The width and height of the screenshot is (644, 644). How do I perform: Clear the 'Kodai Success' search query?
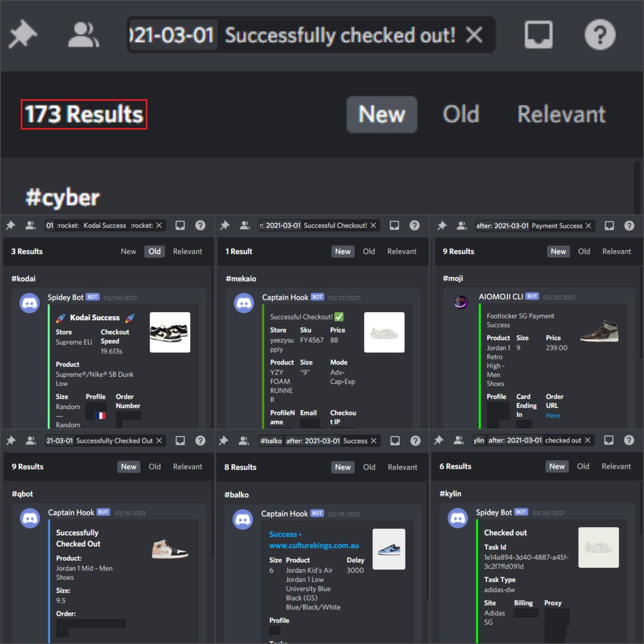pyautogui.click(x=159, y=225)
